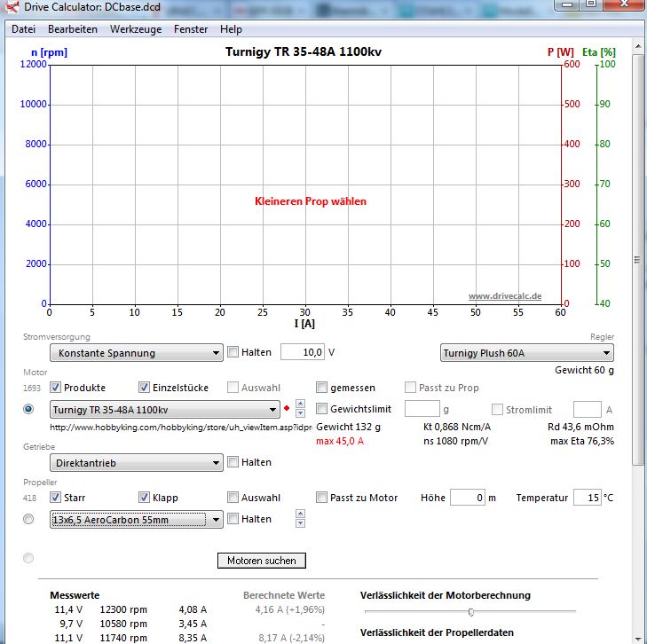
Task: Click the max 45,0 A warning text
Action: (x=340, y=441)
